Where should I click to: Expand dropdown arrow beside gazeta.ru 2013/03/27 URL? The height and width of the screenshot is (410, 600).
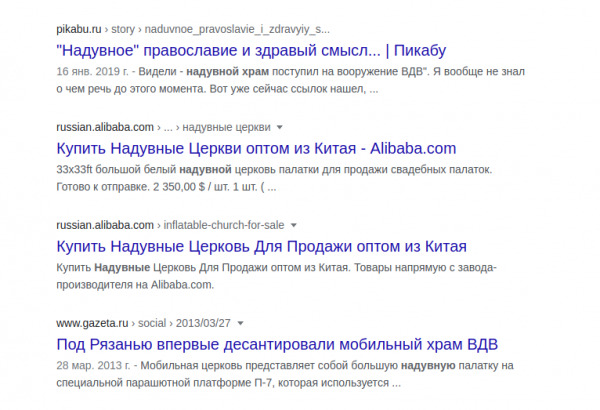click(x=240, y=323)
